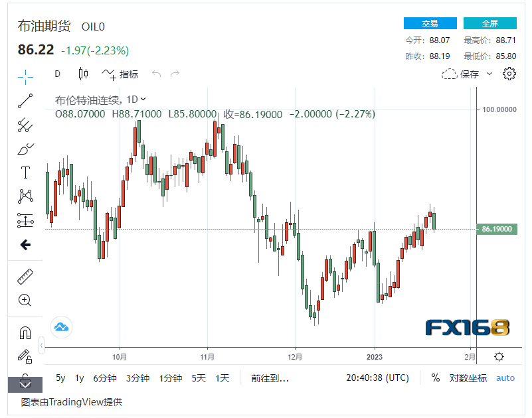Select the crosshair cursor tool
Viewport: 532px width, 418px height.
pos(25,76)
